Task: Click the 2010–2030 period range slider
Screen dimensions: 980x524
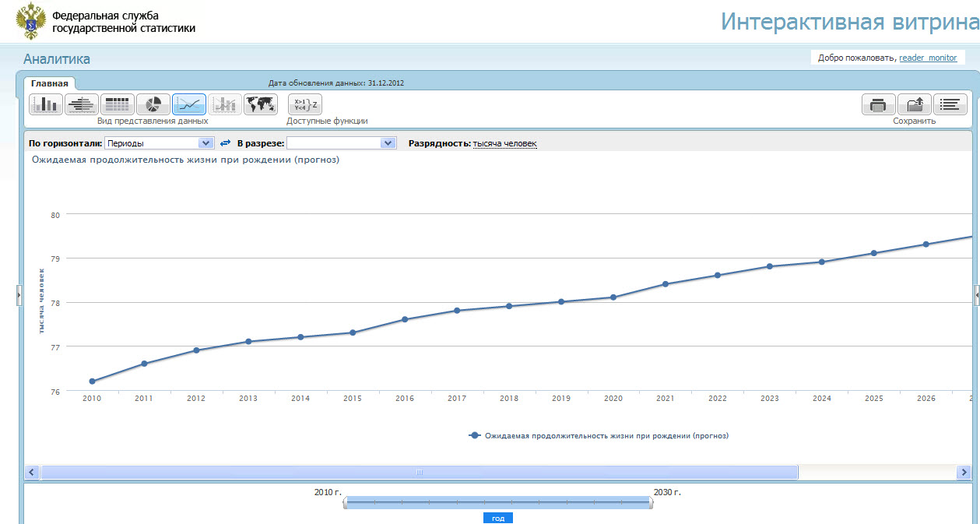Action: point(497,503)
